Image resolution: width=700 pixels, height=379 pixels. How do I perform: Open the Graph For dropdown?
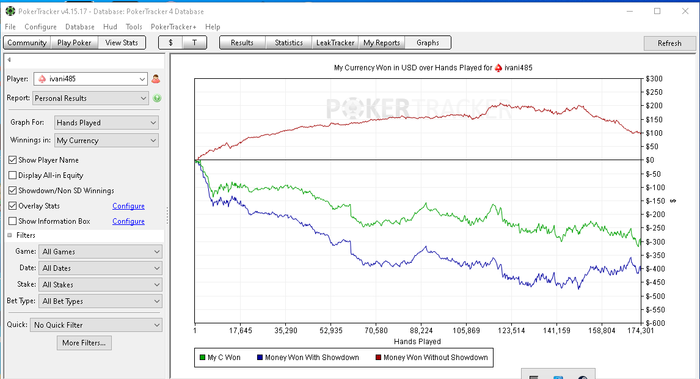106,122
